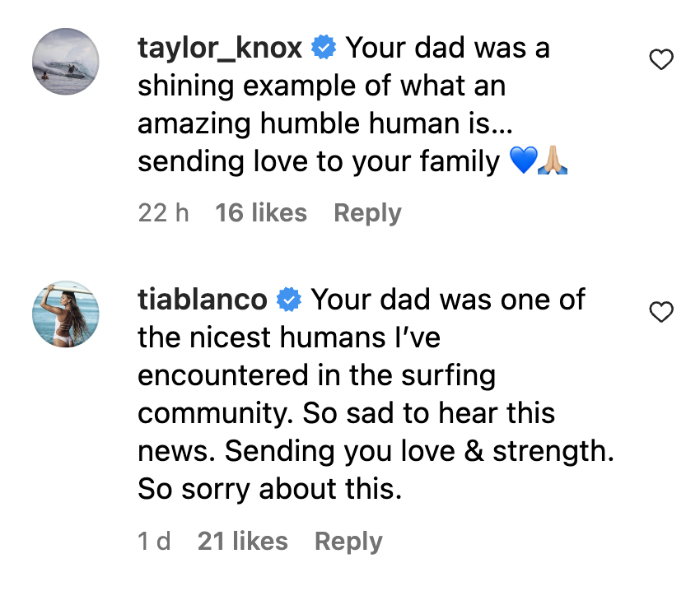Click the praying hands emoji

[553, 162]
